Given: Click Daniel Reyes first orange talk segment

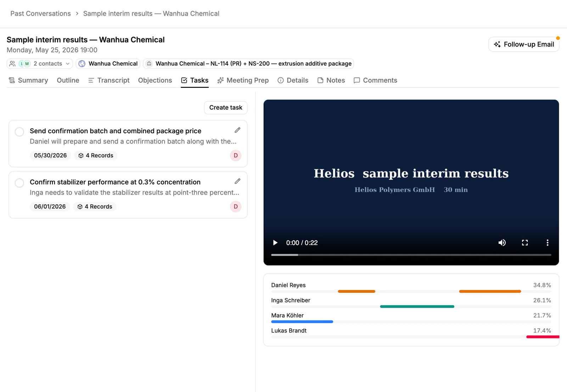Looking at the screenshot, I should tap(357, 291).
